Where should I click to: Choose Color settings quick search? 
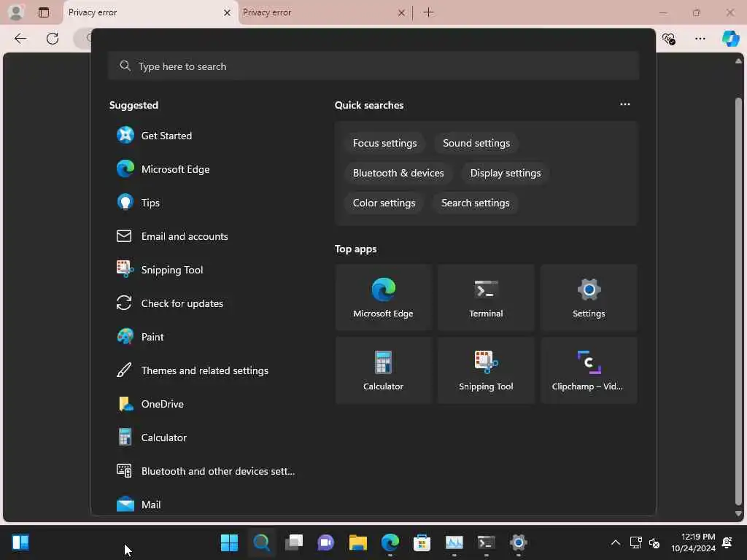click(384, 203)
